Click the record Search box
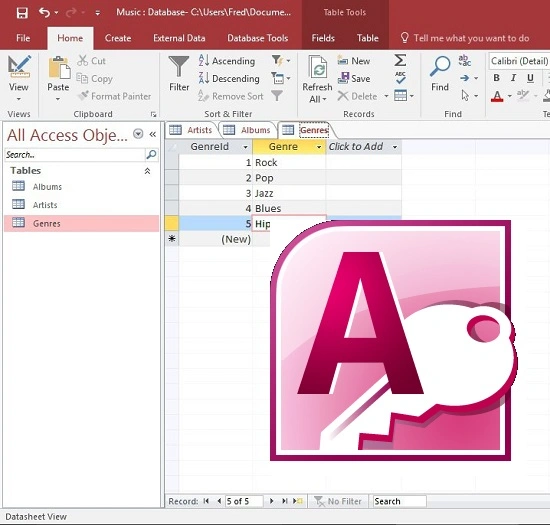Image resolution: width=550 pixels, height=525 pixels. (x=400, y=501)
